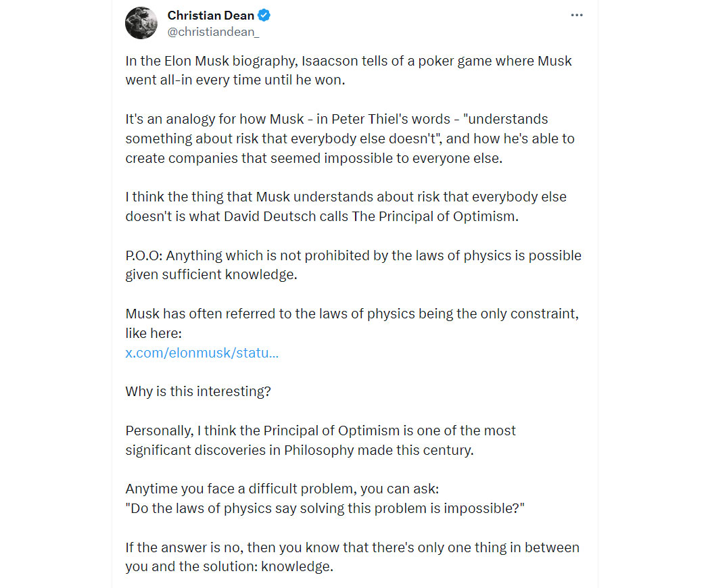710x588 pixels.
Task: Click the 'Personally, I think' paragraph
Action: (321, 440)
